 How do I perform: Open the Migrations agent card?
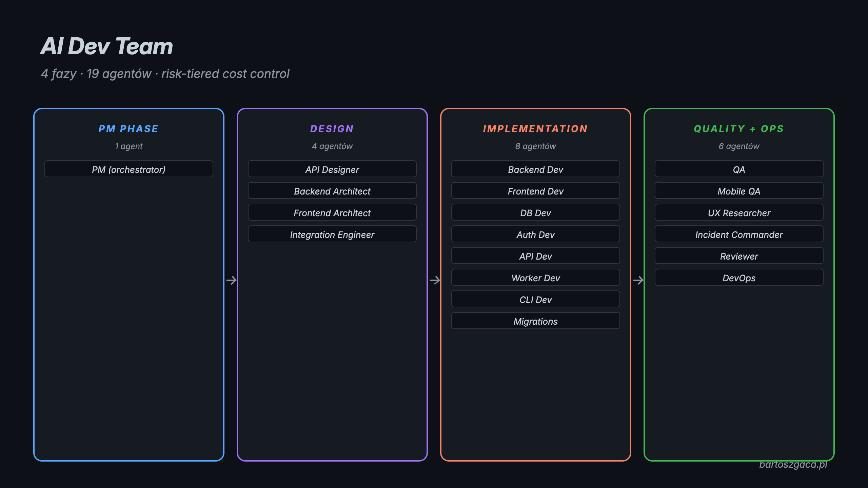click(x=536, y=321)
